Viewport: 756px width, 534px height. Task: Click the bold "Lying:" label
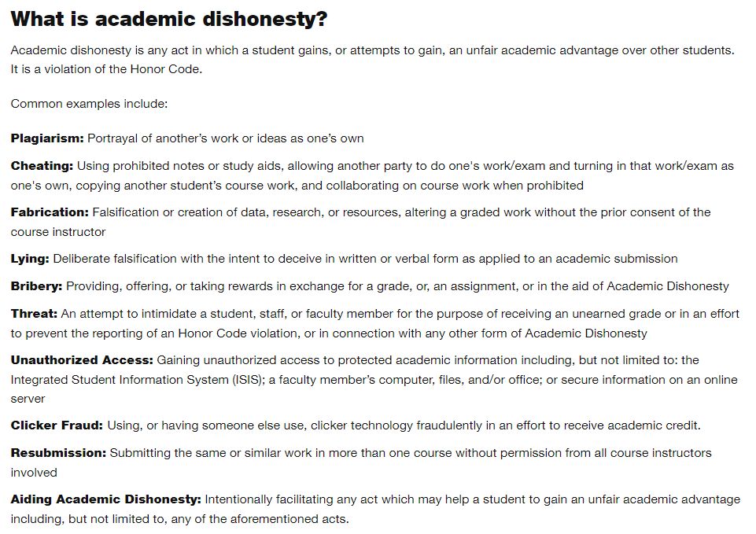(30, 259)
